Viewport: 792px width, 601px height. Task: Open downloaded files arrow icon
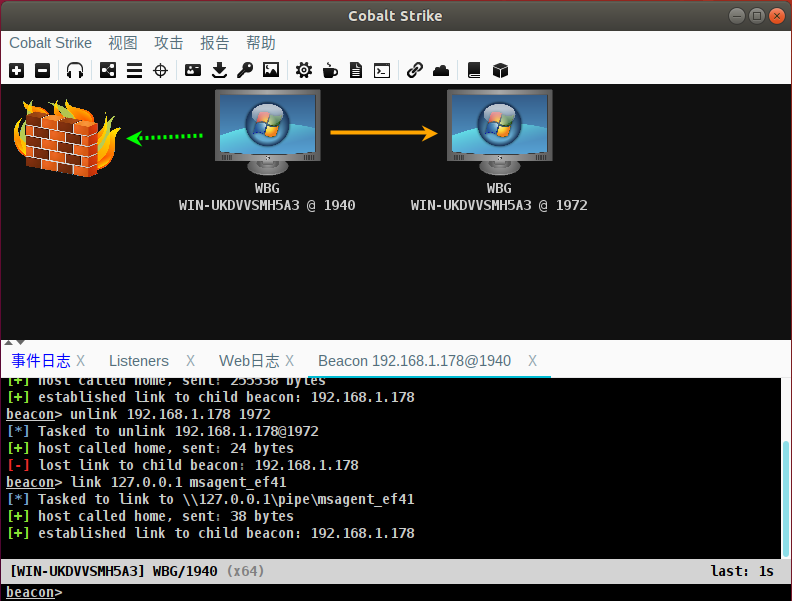pyautogui.click(x=219, y=70)
